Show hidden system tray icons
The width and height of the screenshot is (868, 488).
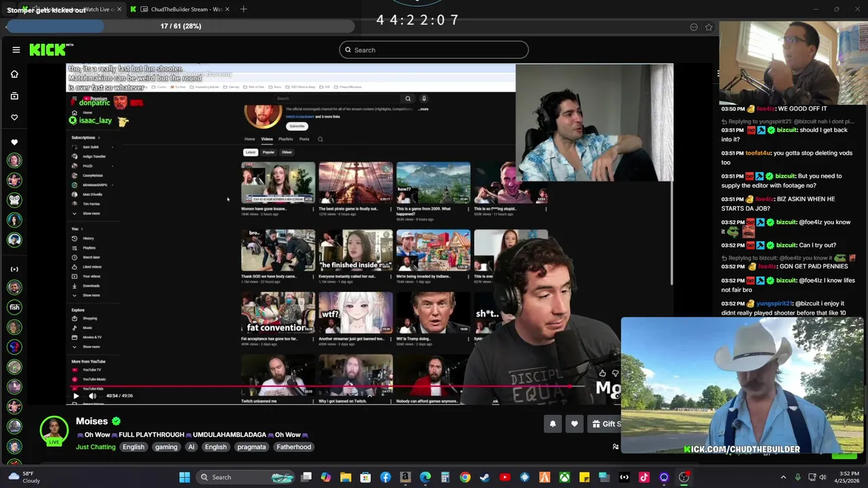pyautogui.click(x=783, y=477)
